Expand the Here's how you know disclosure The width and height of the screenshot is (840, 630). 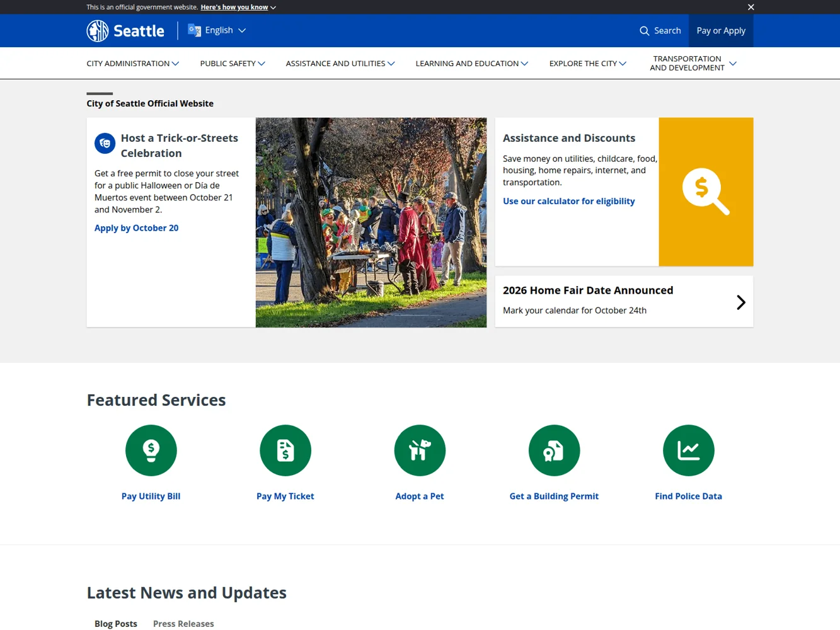238,8
